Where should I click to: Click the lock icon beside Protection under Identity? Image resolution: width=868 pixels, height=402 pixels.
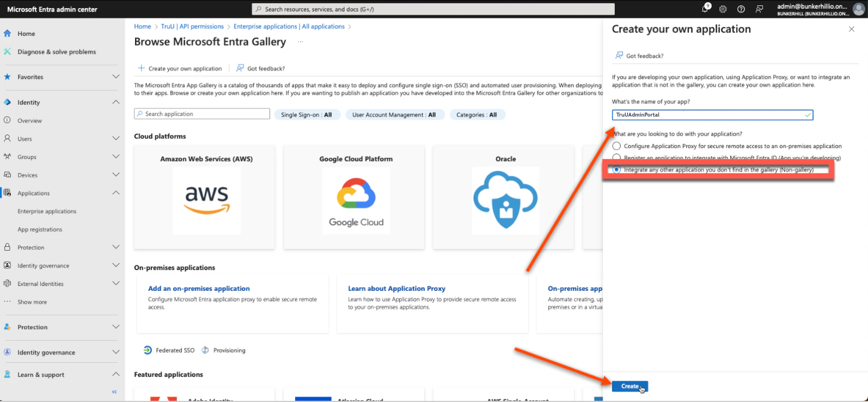(x=7, y=247)
